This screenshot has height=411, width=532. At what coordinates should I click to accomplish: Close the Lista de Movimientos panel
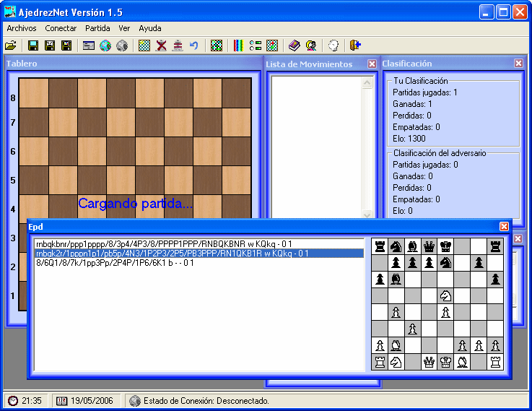click(372, 64)
